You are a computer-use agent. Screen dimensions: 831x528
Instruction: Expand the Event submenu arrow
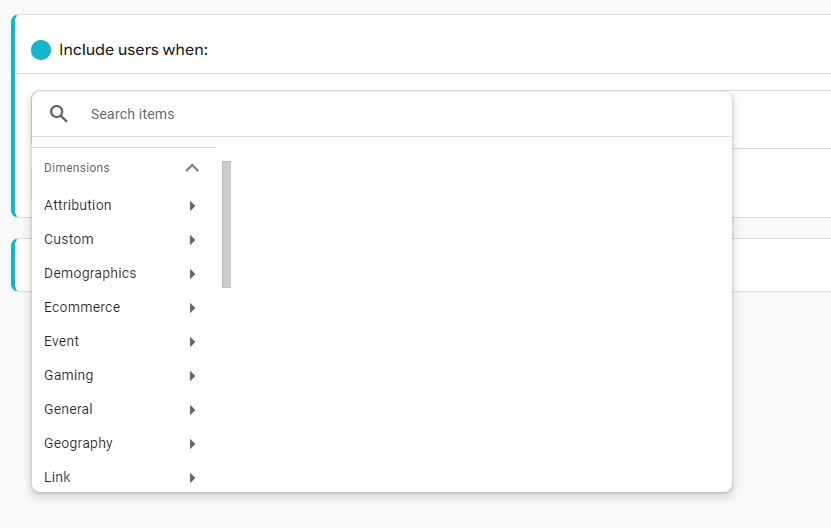click(192, 342)
